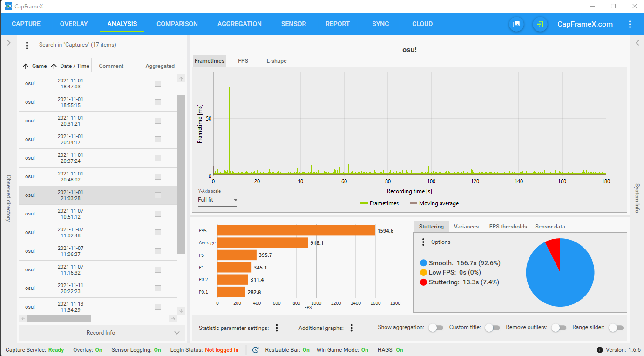Image resolution: width=644 pixels, height=356 pixels.
Task: Toggle Moving average legend entry
Action: 434,203
